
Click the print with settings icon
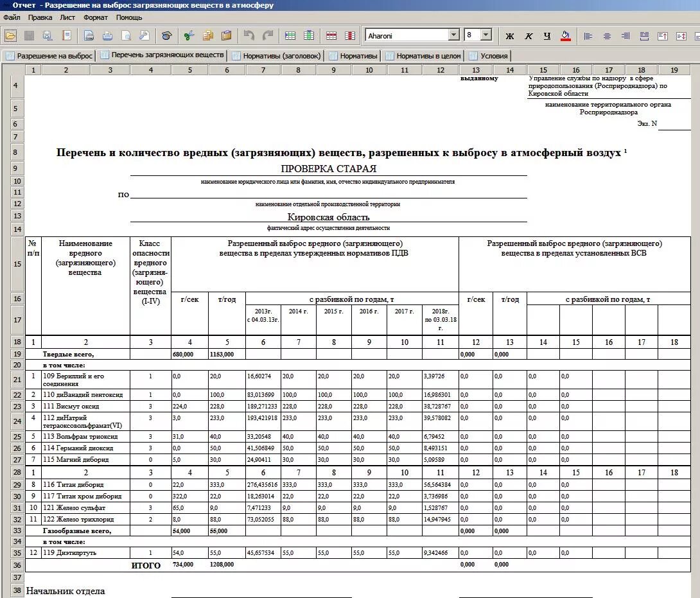pos(89,36)
